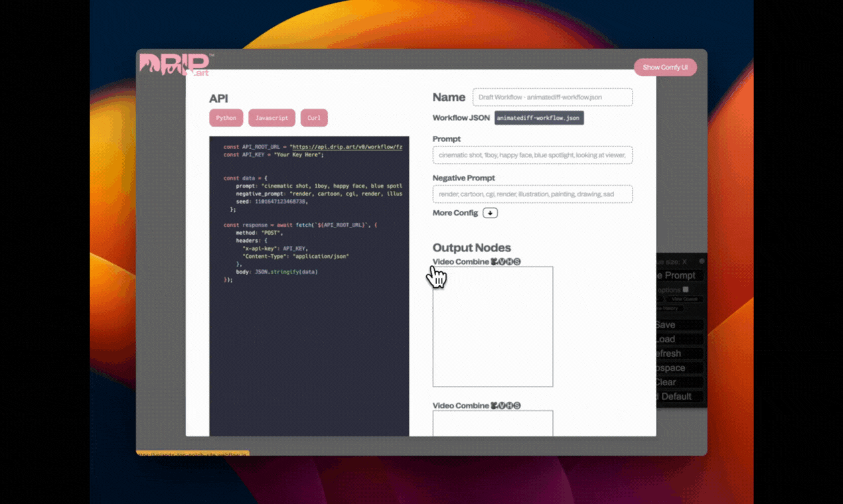Click the Refresh button in the ComfyUI menu
This screenshot has width=843, height=504.
click(x=680, y=353)
